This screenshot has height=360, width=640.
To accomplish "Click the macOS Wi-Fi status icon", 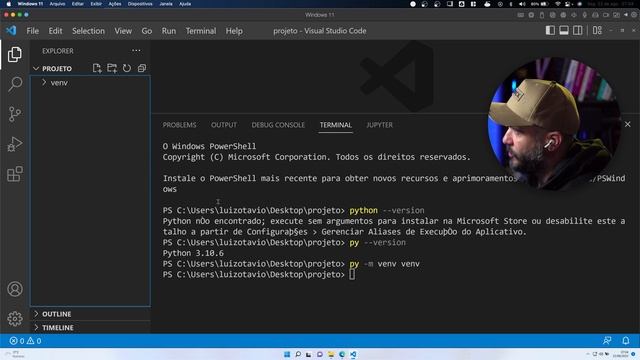I will coord(558,4).
